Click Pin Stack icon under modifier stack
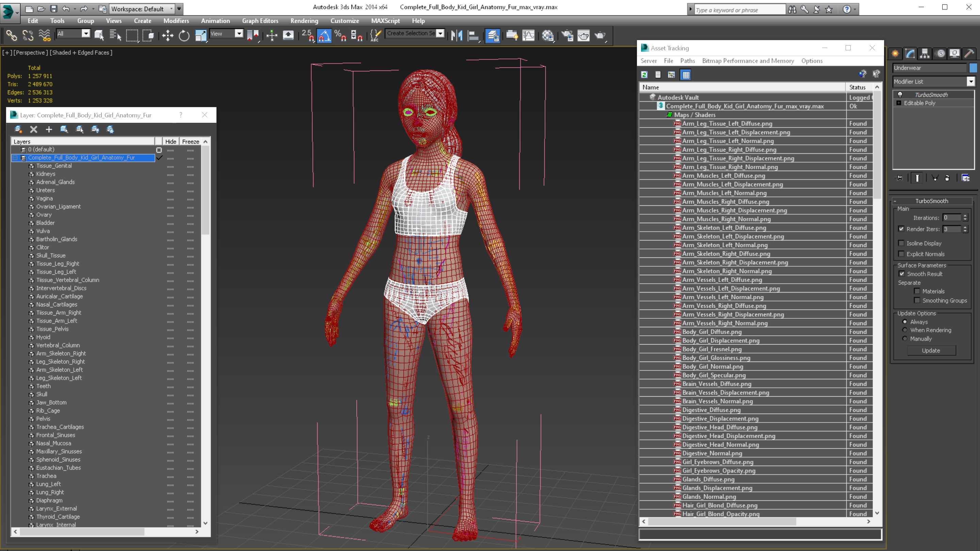This screenshot has height=551, width=980. (899, 178)
